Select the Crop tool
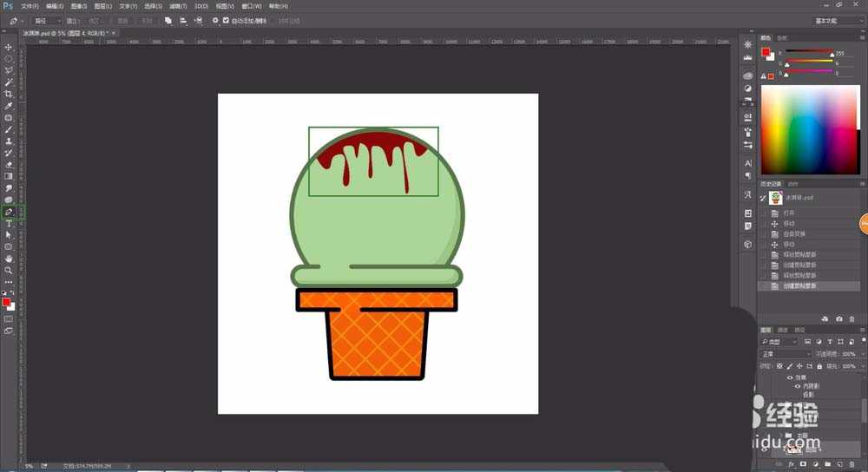The height and width of the screenshot is (472, 868). [9, 94]
